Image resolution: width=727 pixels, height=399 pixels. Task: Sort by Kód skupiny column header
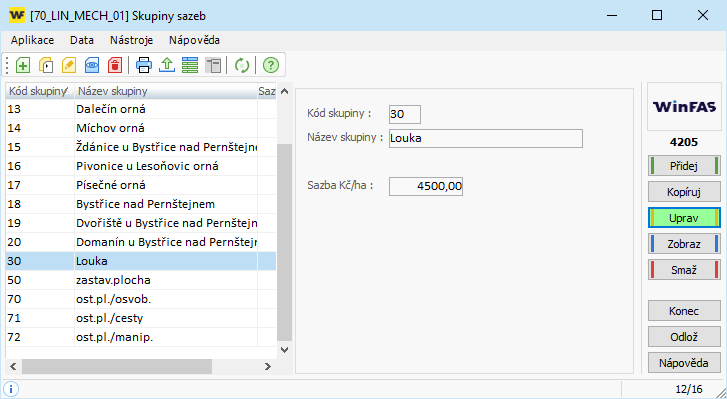coord(39,91)
